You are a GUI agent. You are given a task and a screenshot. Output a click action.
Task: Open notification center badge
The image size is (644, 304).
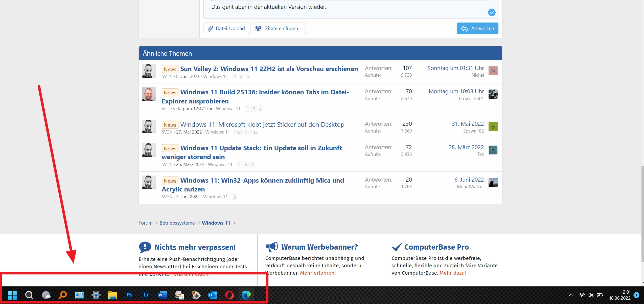636,295
